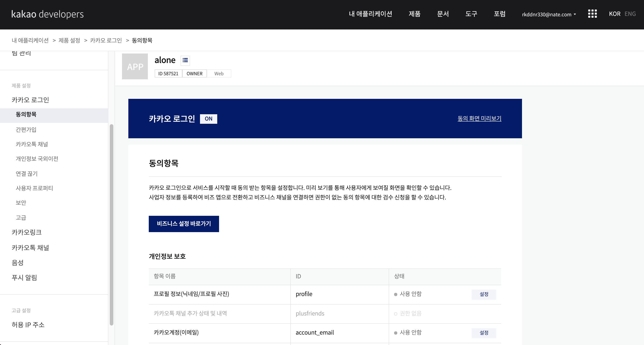Select KOR language option
This screenshot has height=345, width=644.
pyautogui.click(x=615, y=14)
